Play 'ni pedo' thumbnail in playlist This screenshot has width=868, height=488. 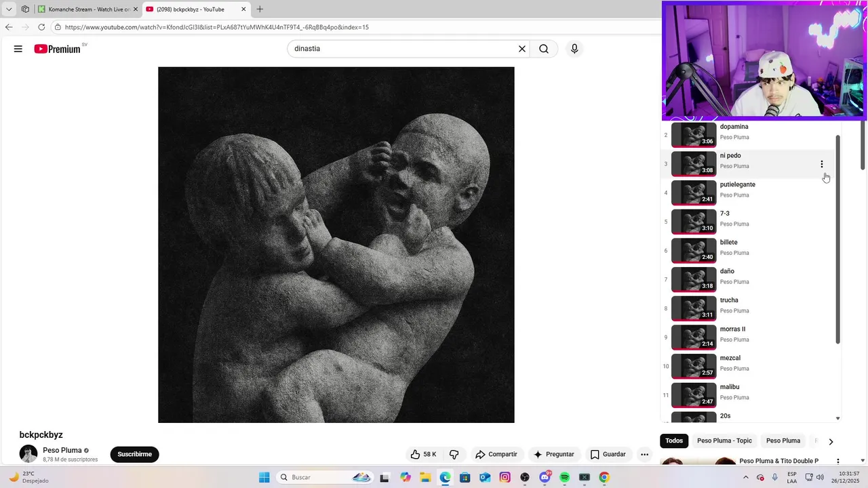click(x=694, y=163)
